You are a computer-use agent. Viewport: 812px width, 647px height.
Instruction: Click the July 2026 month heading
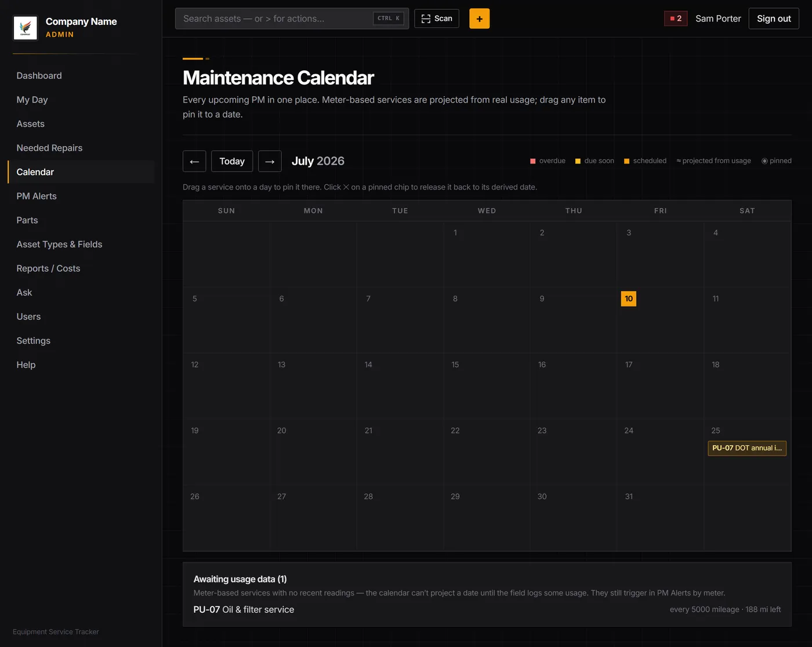click(x=318, y=161)
